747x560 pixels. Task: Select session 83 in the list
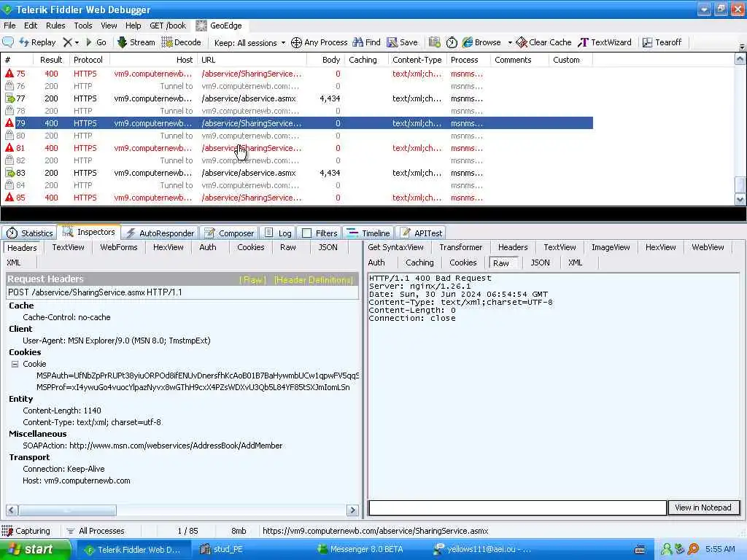tap(297, 173)
